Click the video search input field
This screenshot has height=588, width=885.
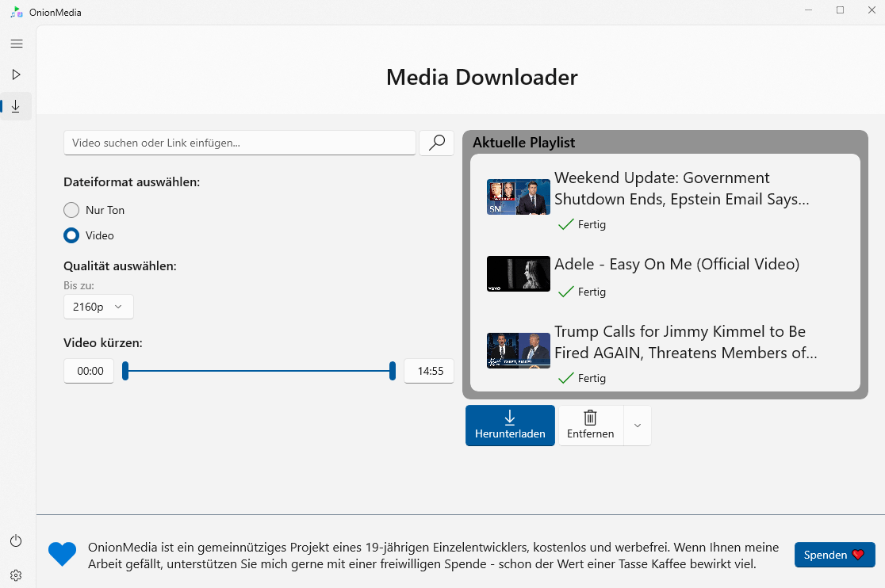coord(238,143)
